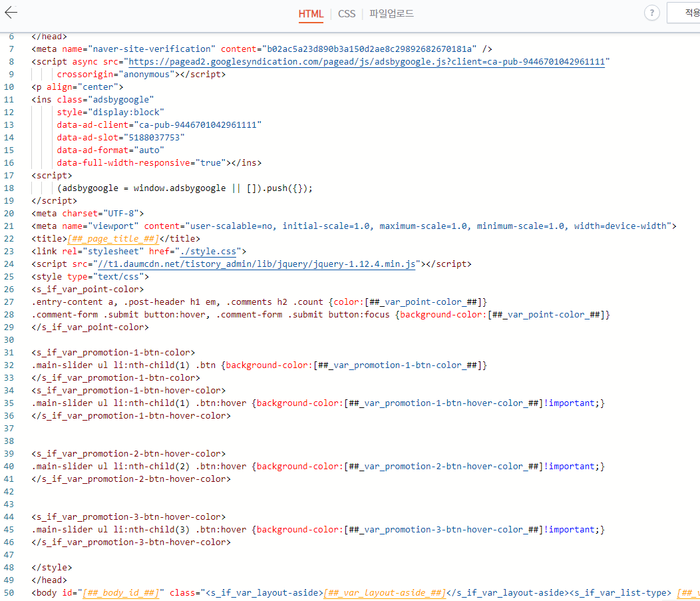Click the opening <s_if_var_promotion-1-btn-color> tag

point(113,353)
